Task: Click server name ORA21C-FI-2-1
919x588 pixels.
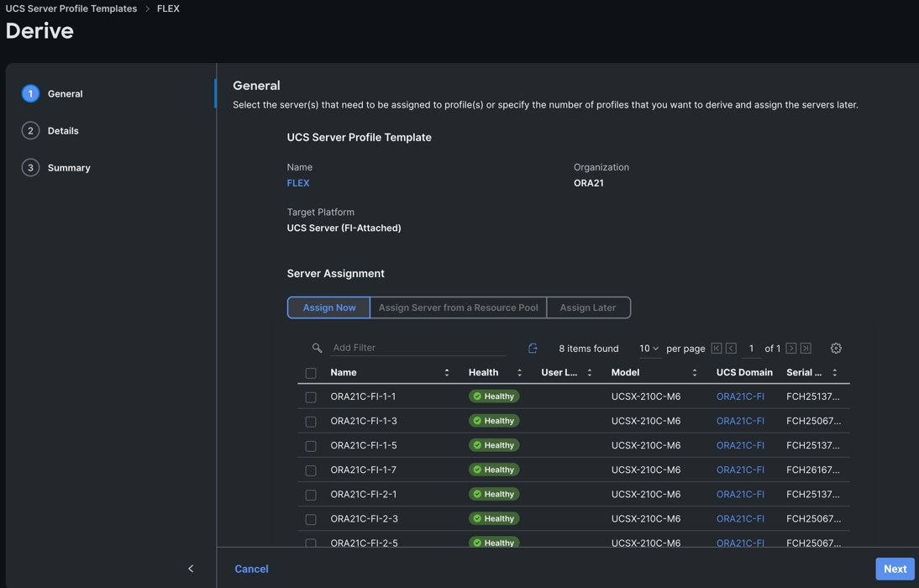Action: point(364,494)
